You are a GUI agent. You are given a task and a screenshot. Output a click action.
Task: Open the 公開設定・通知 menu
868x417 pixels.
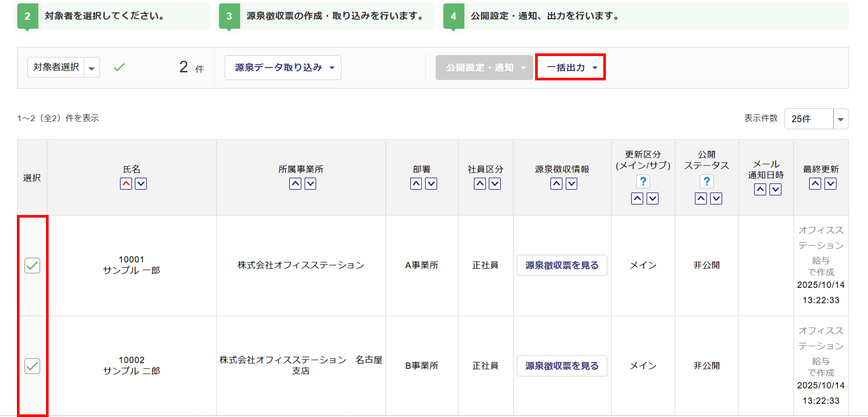click(x=484, y=68)
